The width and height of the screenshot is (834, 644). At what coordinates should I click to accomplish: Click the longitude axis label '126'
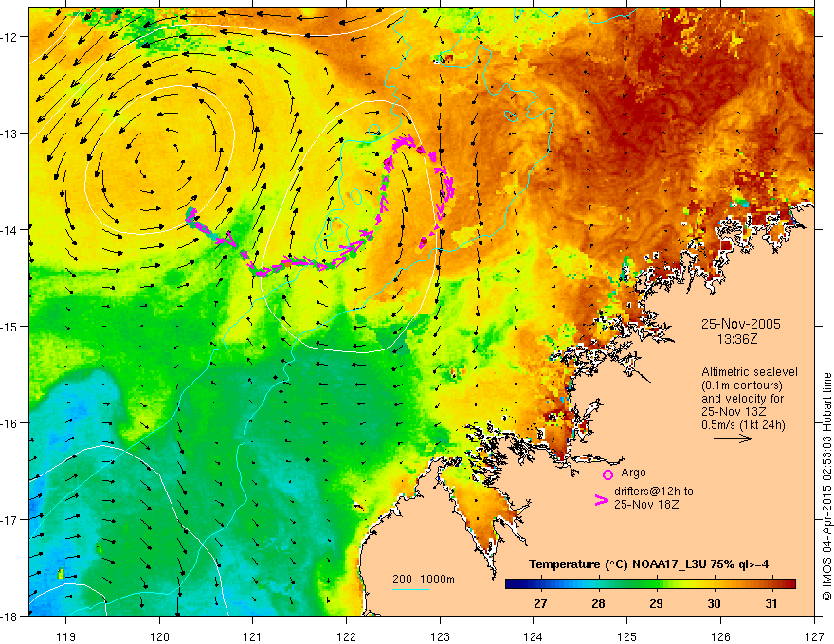pos(720,636)
